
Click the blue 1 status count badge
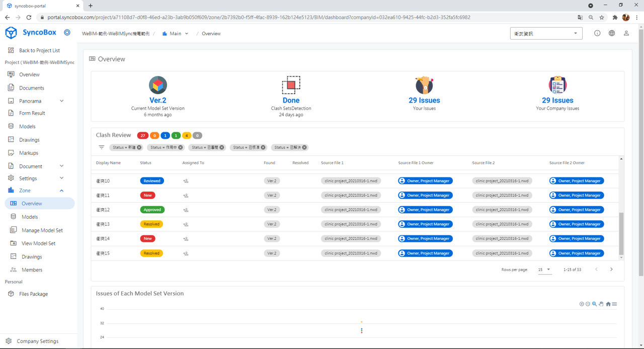pos(165,135)
